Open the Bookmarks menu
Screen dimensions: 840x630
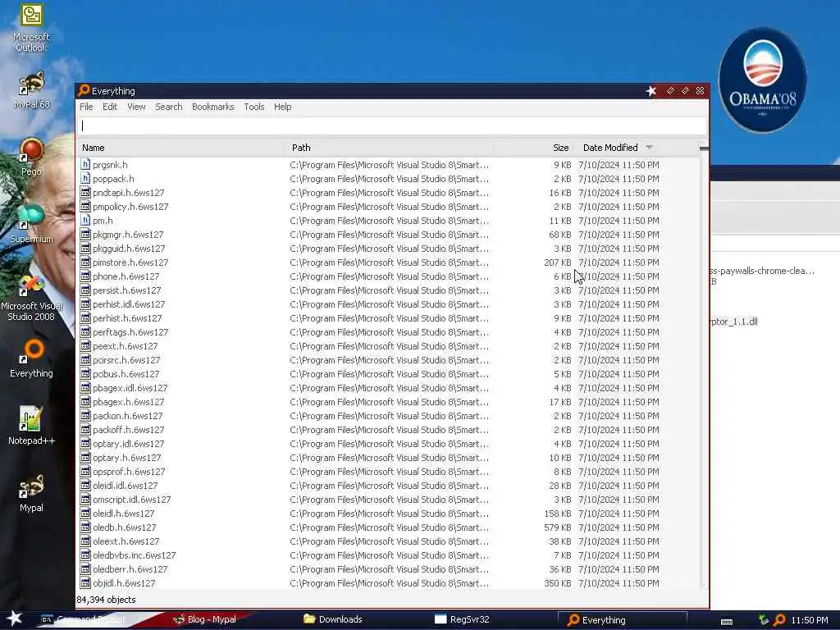(212, 107)
